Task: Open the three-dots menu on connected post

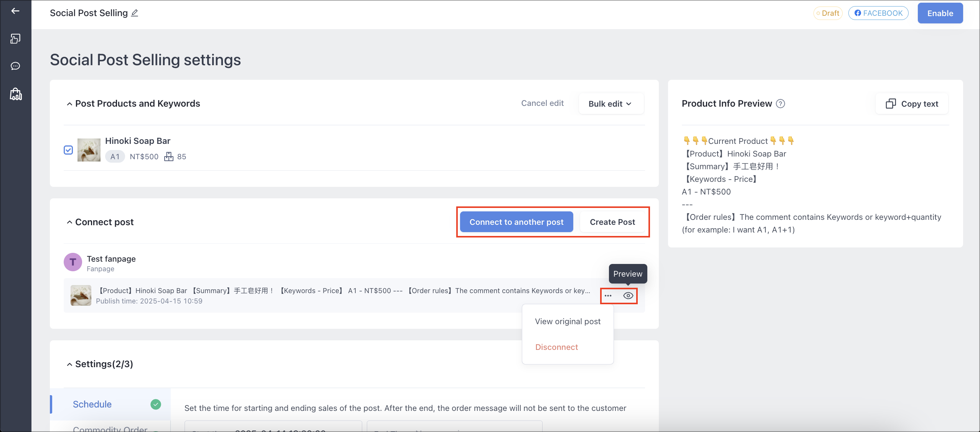Action: pos(608,296)
